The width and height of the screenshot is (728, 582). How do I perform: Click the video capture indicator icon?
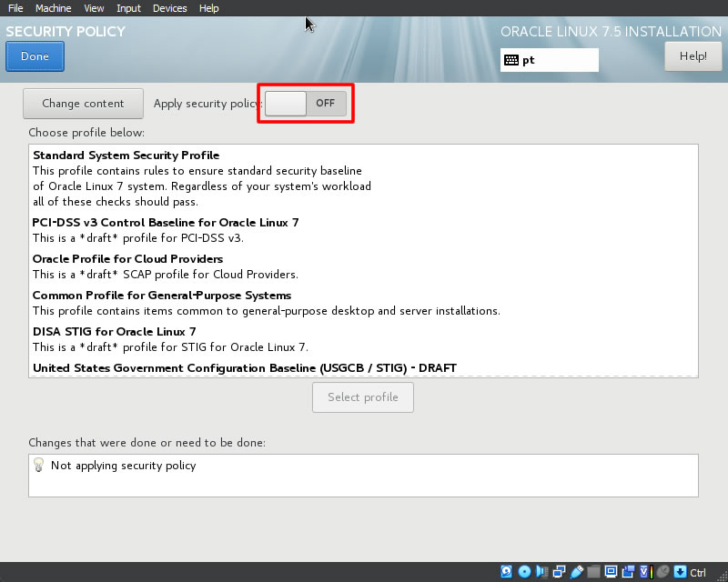click(628, 571)
